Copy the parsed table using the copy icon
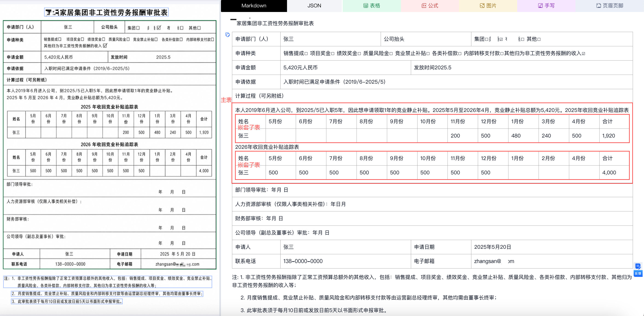The height and width of the screenshot is (316, 644). (227, 35)
